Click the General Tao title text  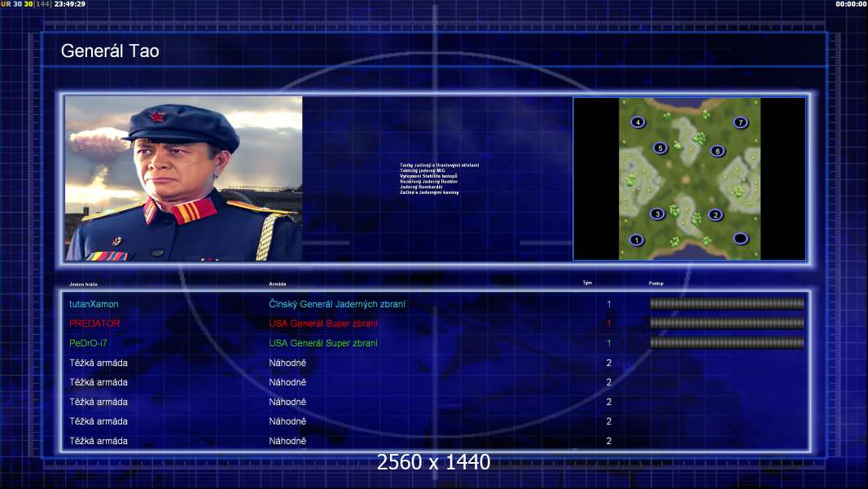(110, 51)
